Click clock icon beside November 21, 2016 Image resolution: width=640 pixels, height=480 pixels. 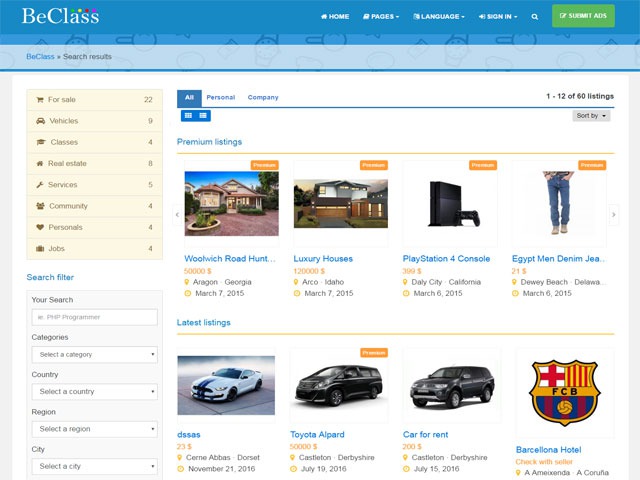click(181, 469)
